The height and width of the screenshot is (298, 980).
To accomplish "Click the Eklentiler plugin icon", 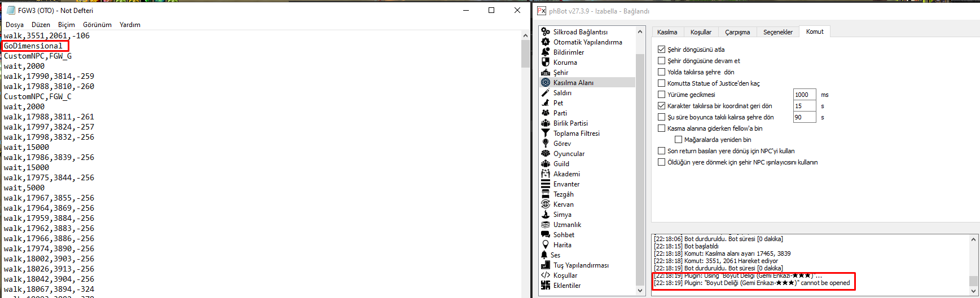I will coord(546,286).
